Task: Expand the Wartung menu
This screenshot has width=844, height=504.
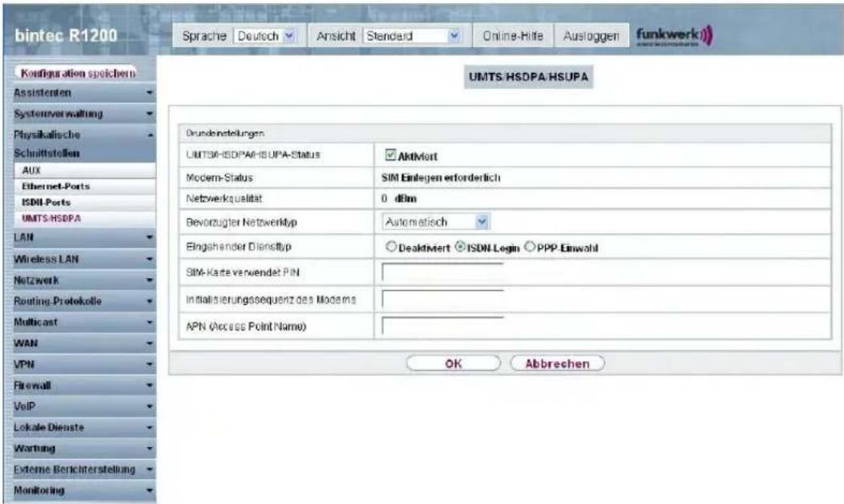Action: tap(83, 448)
